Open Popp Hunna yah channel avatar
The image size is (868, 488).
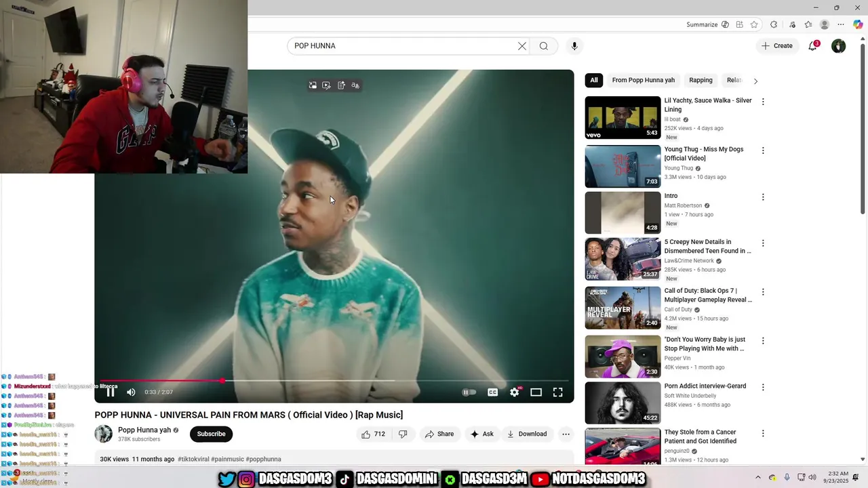(x=104, y=434)
